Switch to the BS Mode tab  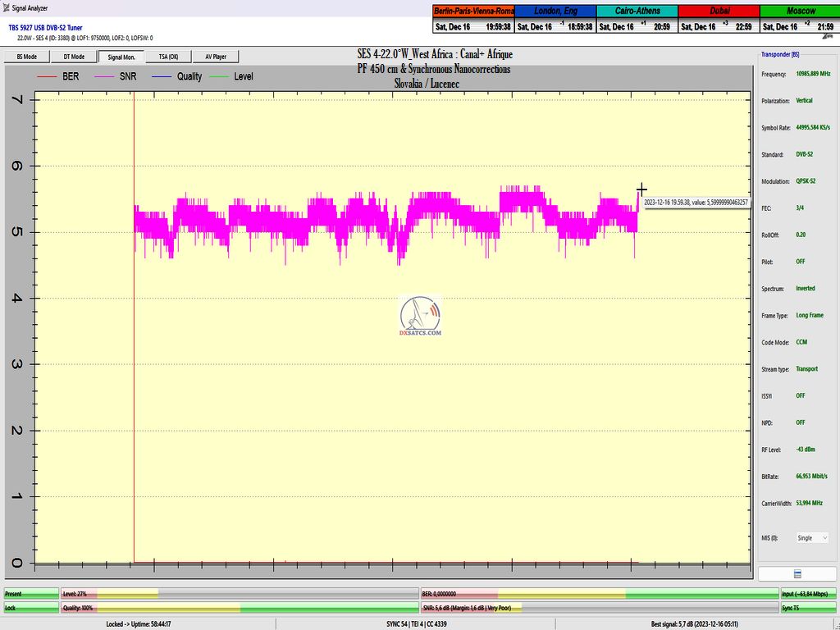(x=27, y=57)
